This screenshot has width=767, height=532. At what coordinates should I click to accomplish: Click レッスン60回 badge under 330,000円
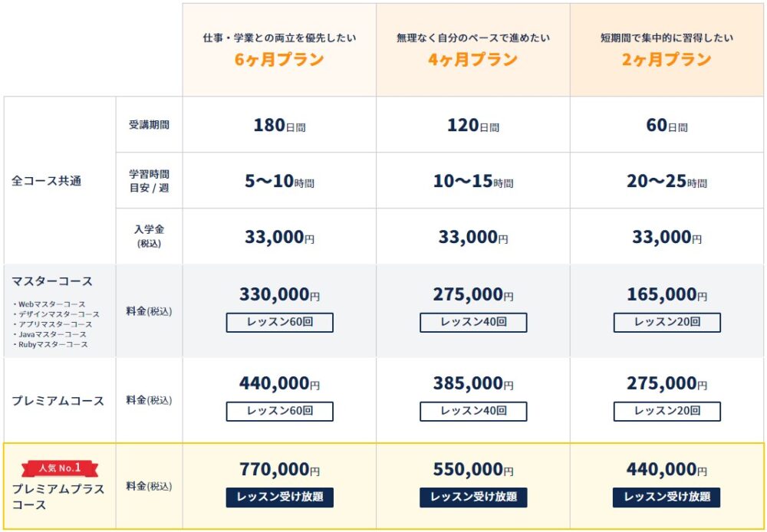click(x=279, y=323)
